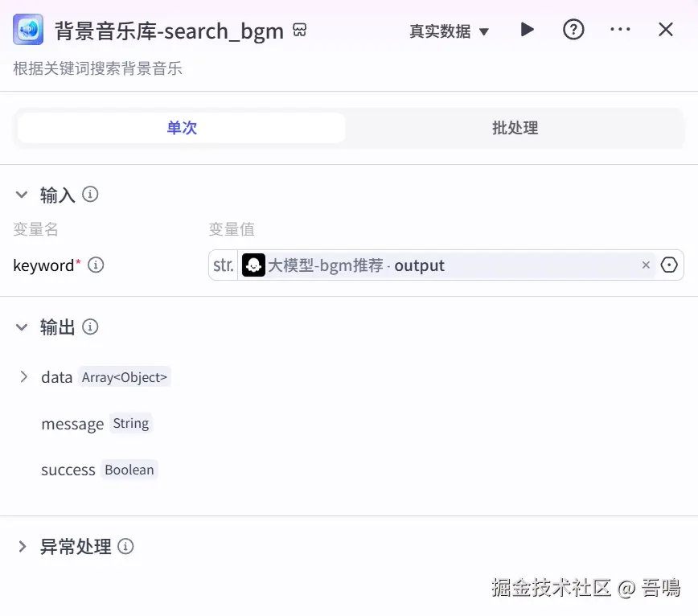Screen dimensions: 698x616
Task: Open help with the question mark icon
Action: tap(573, 30)
